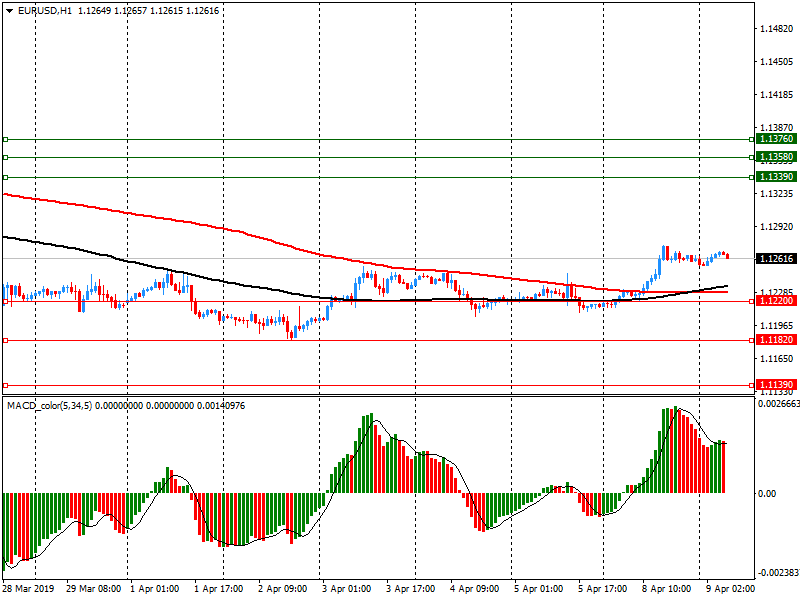Viewport: 800px width, 600px height.
Task: Click the green 1.13390 price level label
Action: coord(776,176)
